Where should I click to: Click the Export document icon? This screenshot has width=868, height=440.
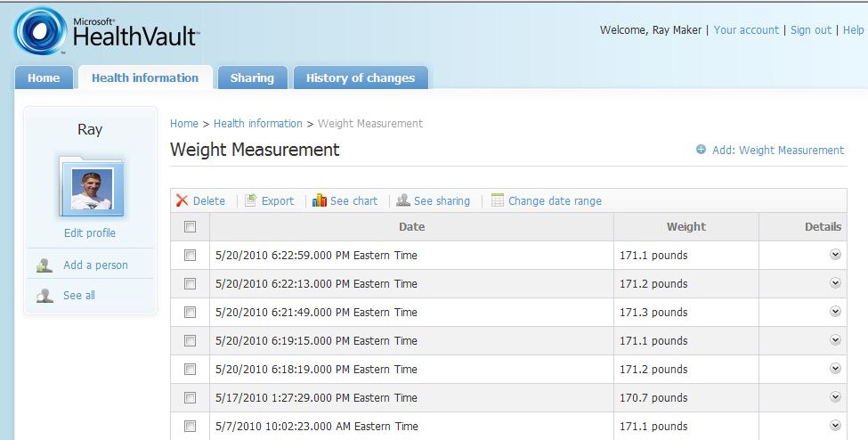(x=251, y=200)
